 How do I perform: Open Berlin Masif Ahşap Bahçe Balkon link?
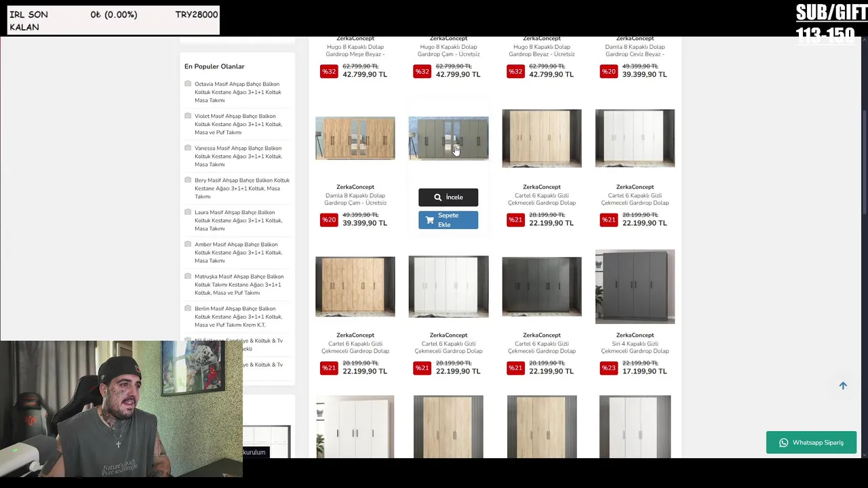pyautogui.click(x=238, y=317)
